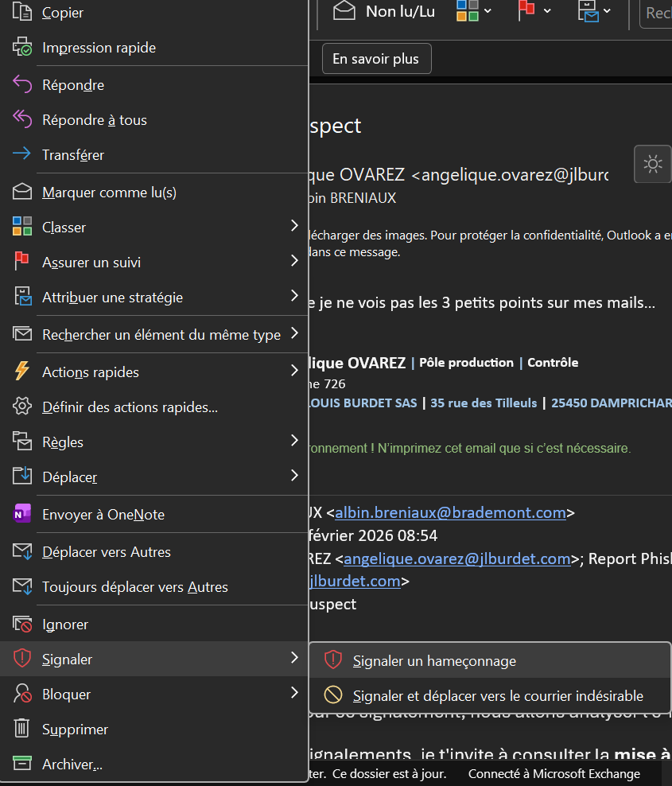
Task: Open the angelique.ovarez@jlburdet.com link in quoted header
Action: tap(456, 558)
